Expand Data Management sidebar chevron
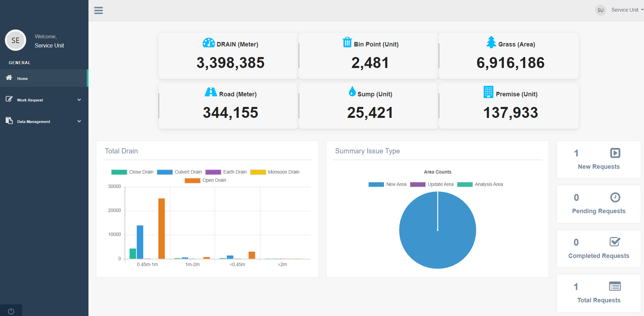The image size is (644, 316). pos(79,121)
